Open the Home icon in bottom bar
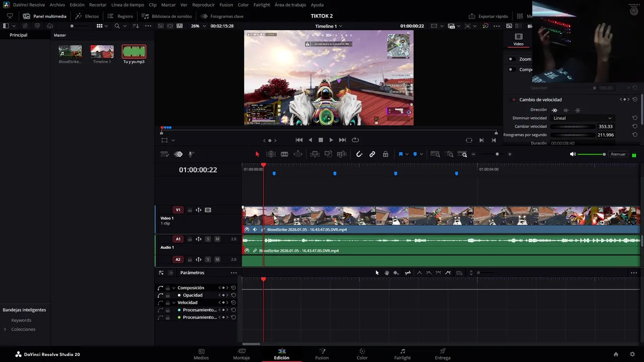The height and width of the screenshot is (362, 644). (616, 354)
